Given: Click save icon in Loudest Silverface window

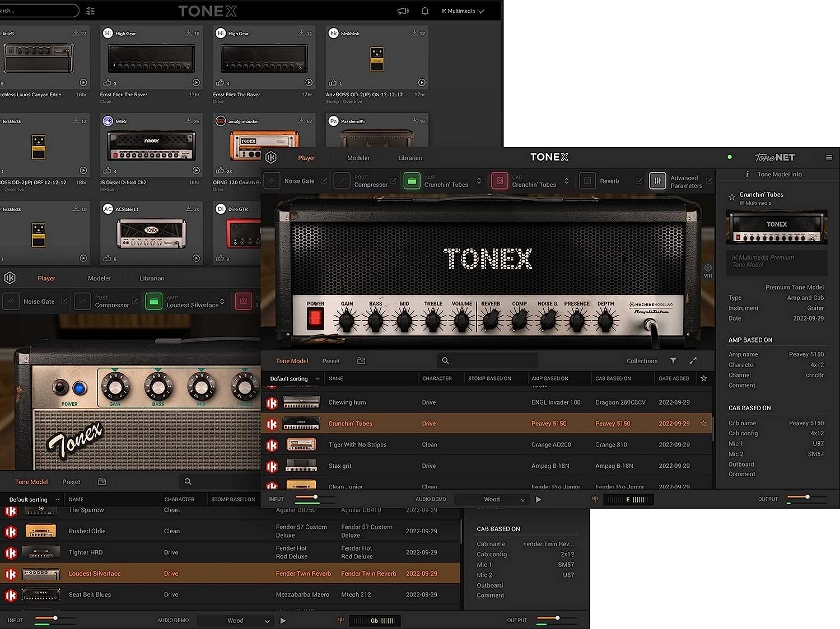Looking at the screenshot, I should (102, 481).
